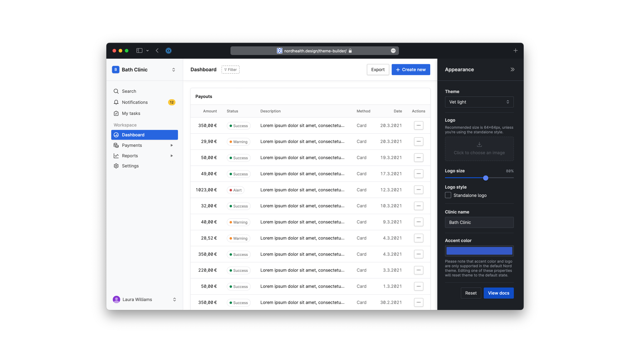Screen dimensions: 630x364
Task: Open Settings via the gear icon
Action: pyautogui.click(x=116, y=166)
